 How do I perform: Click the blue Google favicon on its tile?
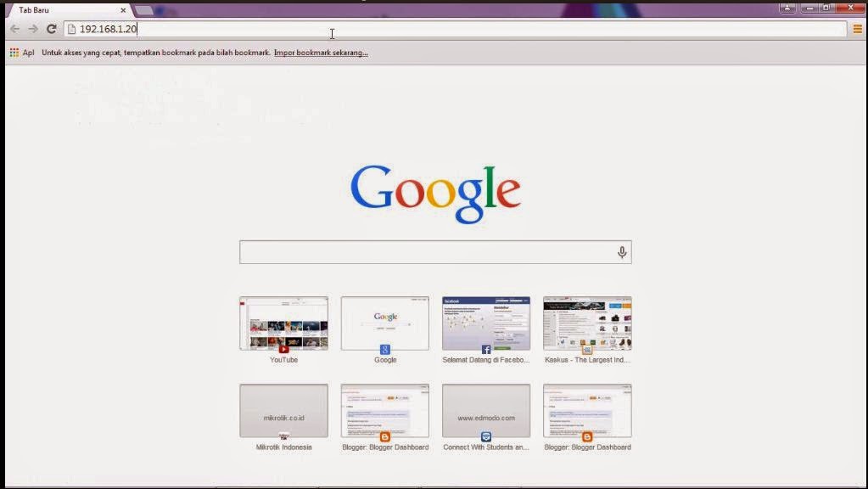pos(384,350)
